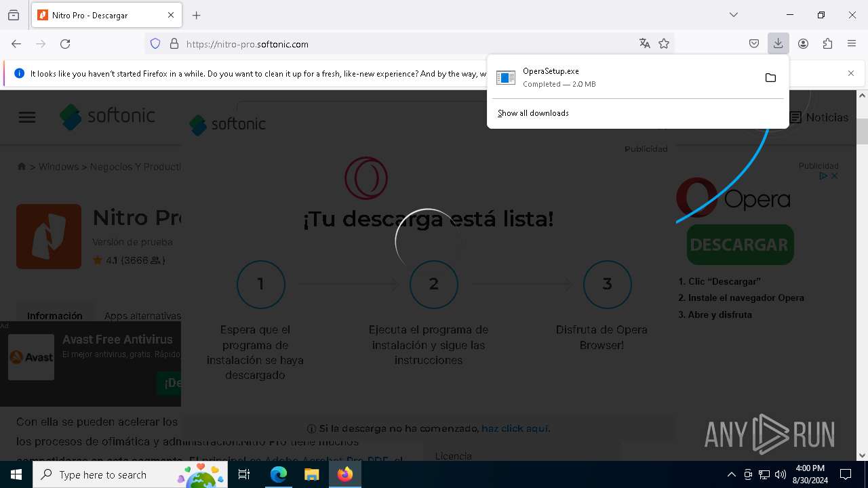Switch to Apps alternativas tab
This screenshot has width=868, height=488.
click(142, 316)
